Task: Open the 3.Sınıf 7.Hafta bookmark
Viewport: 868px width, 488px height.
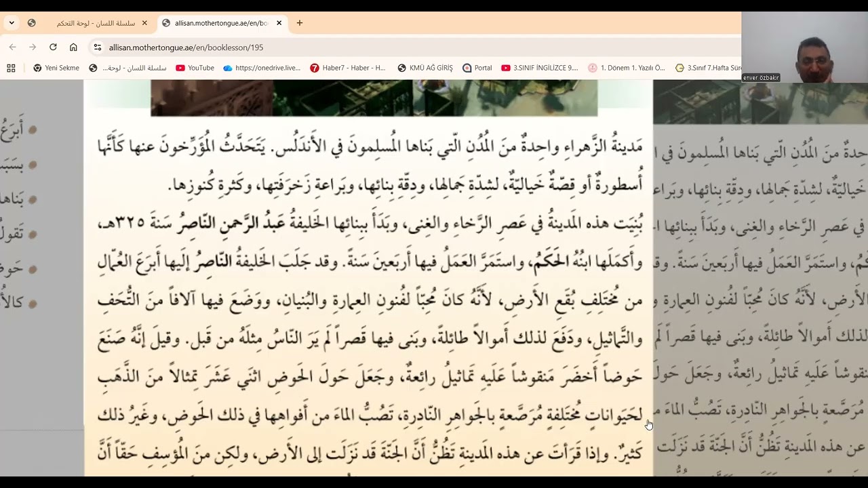Action: 708,68
